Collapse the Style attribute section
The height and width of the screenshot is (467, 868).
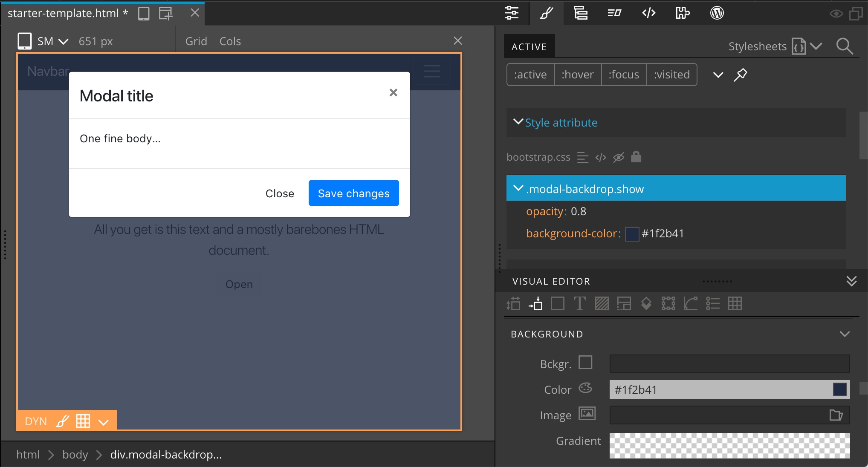click(x=518, y=122)
